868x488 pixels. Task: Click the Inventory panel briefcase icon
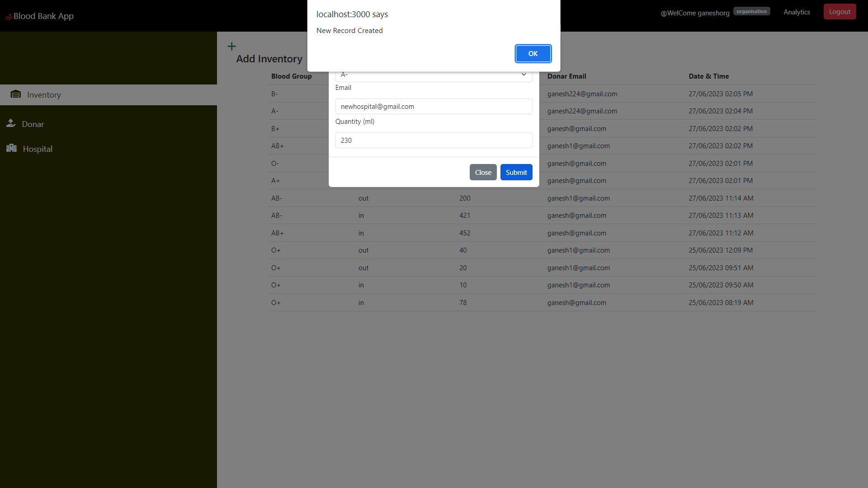pyautogui.click(x=16, y=94)
